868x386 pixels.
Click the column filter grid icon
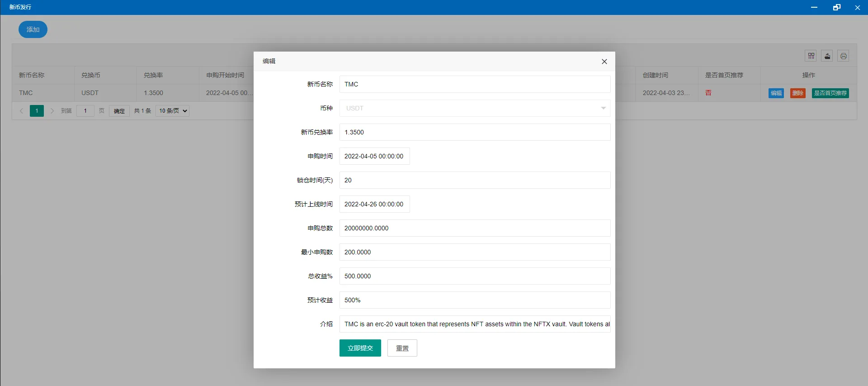pyautogui.click(x=811, y=56)
